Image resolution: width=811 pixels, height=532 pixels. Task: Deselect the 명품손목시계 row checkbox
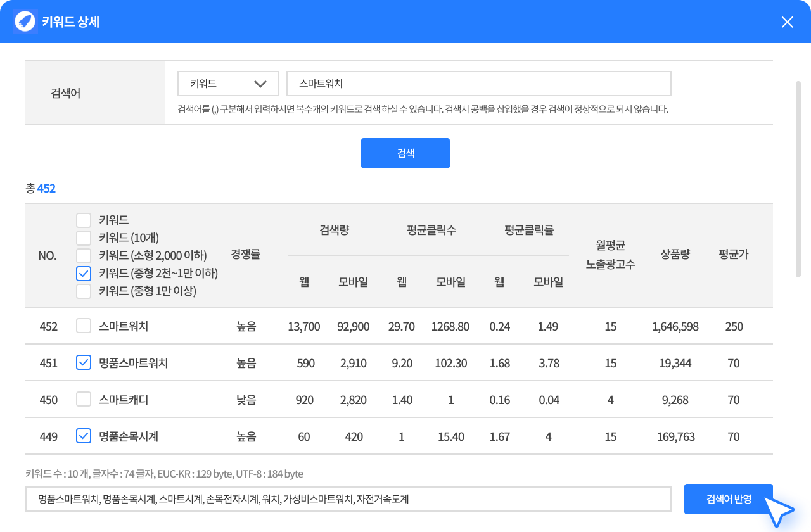tap(84, 436)
